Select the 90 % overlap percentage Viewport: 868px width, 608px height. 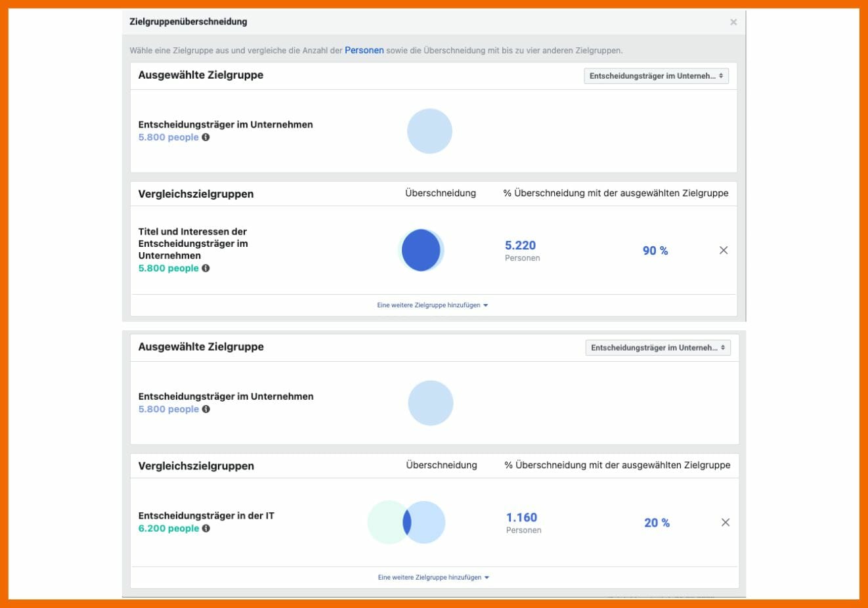tap(657, 250)
